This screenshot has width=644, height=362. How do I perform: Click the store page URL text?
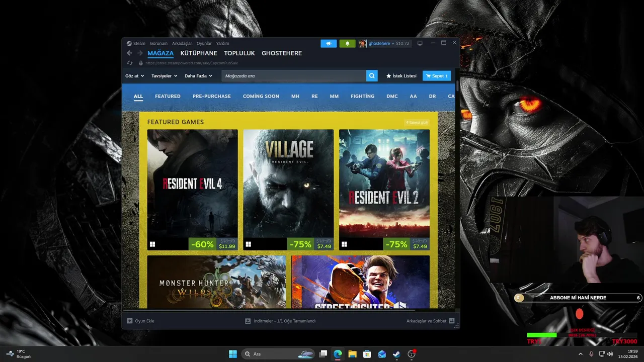[192, 63]
